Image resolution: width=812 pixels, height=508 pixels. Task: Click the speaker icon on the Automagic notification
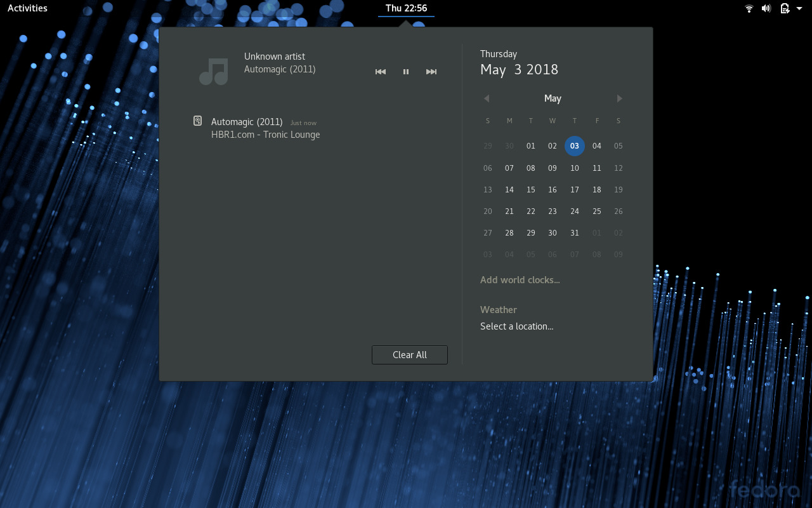click(x=198, y=120)
